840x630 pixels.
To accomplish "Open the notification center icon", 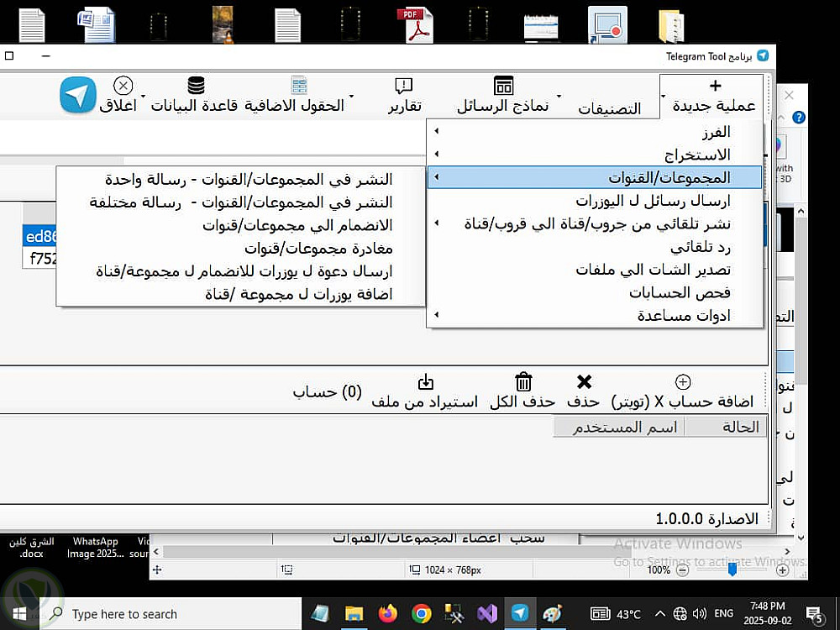I will click(814, 615).
